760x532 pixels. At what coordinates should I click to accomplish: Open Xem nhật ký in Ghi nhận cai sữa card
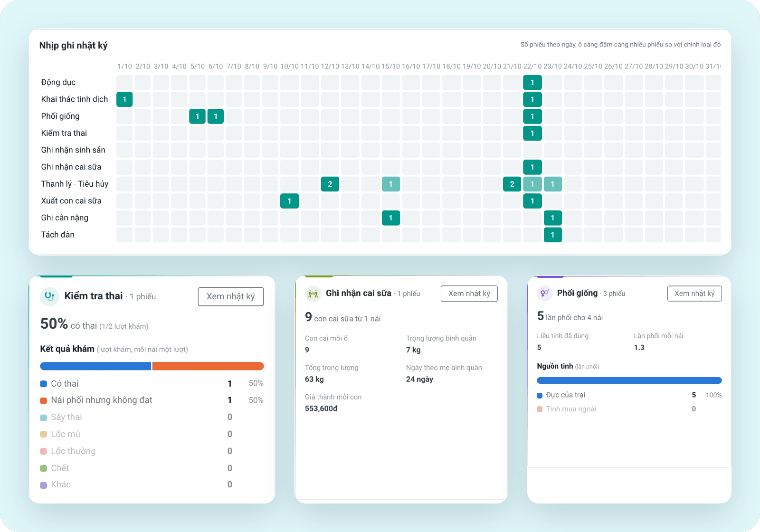click(469, 294)
